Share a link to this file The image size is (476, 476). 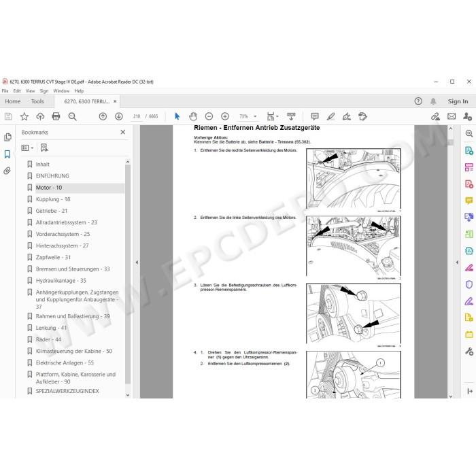click(435, 116)
